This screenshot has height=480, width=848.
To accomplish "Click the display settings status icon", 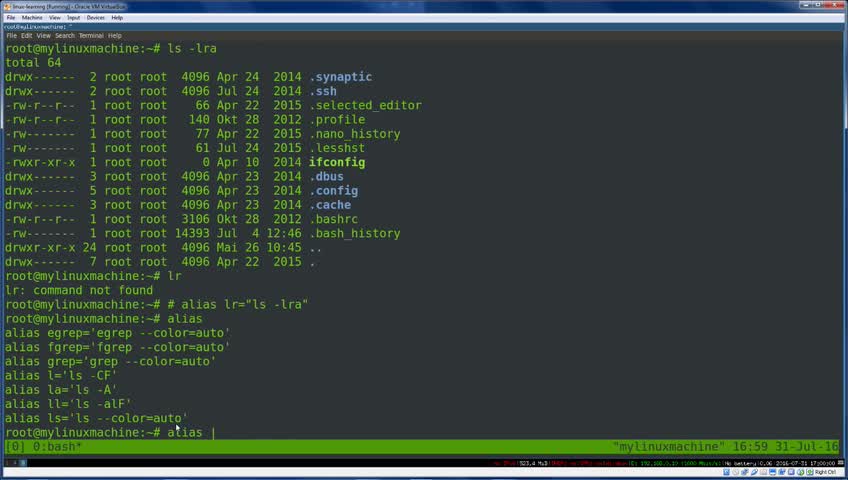I will (x=772, y=472).
